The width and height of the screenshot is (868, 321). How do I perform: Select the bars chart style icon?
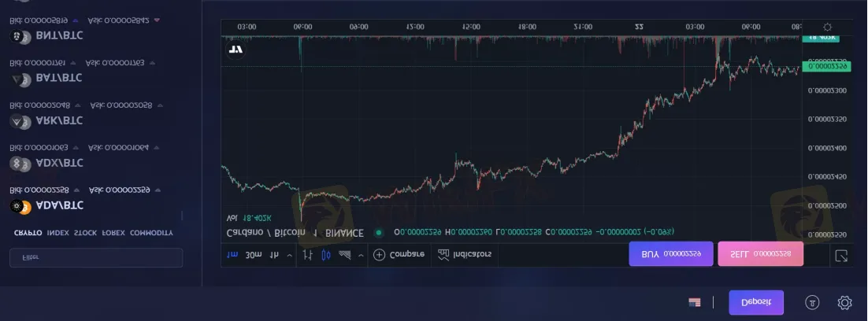pyautogui.click(x=307, y=254)
